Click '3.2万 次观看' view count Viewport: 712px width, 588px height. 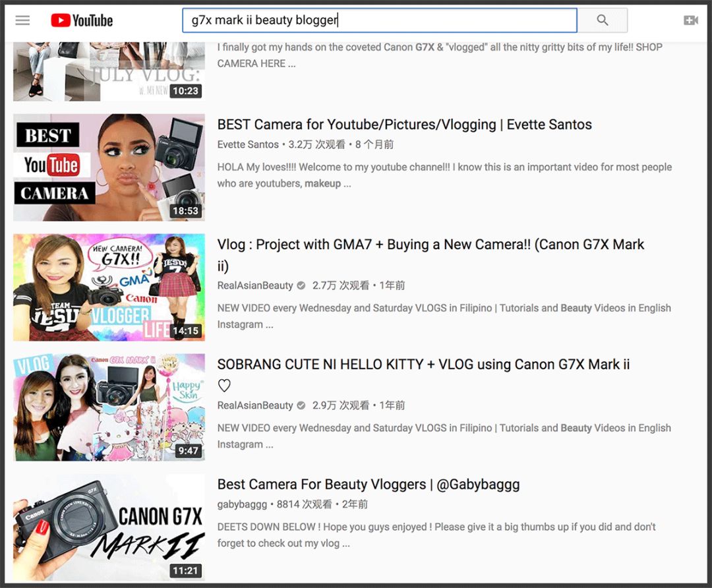click(316, 144)
